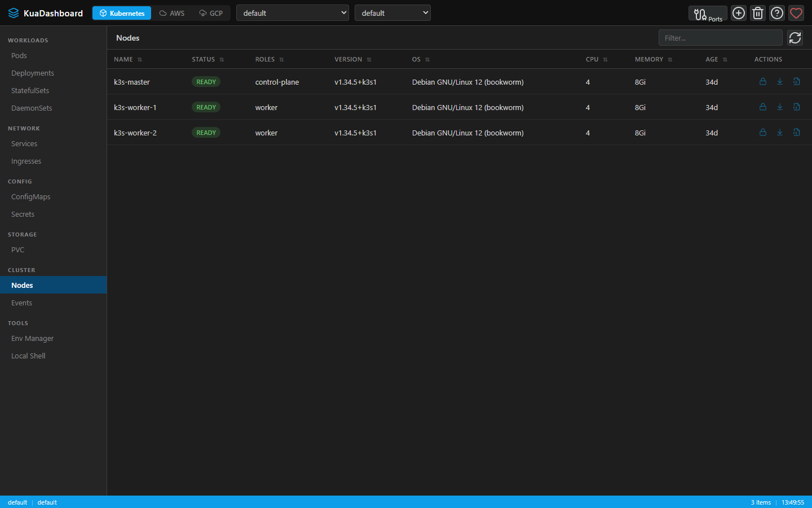Open DaemonSets in the sidebar

tap(53, 108)
